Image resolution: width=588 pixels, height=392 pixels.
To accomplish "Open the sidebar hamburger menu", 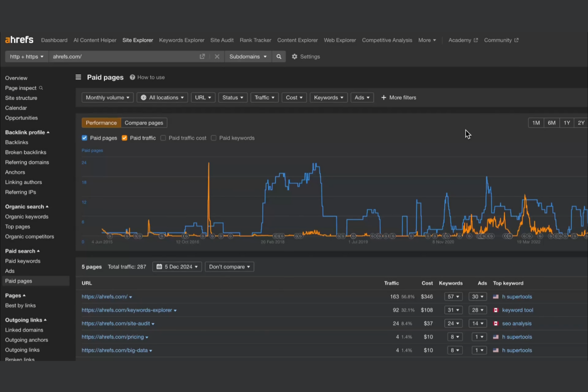I will click(x=78, y=77).
